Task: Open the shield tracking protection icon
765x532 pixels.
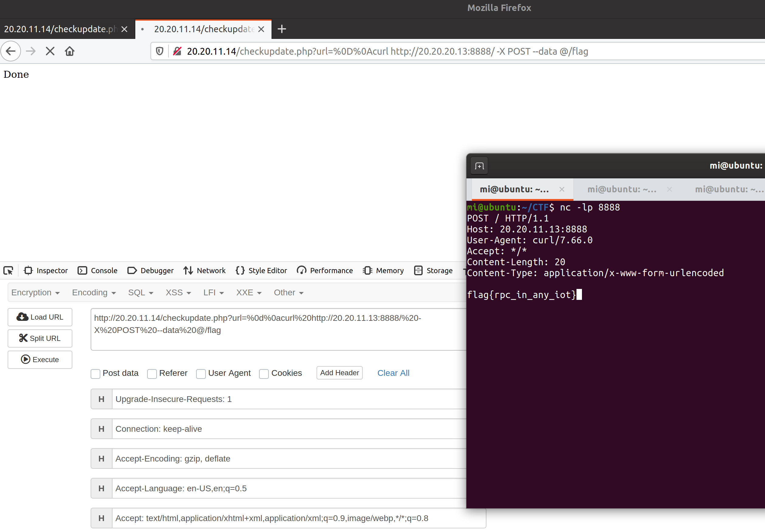Action: tap(160, 51)
